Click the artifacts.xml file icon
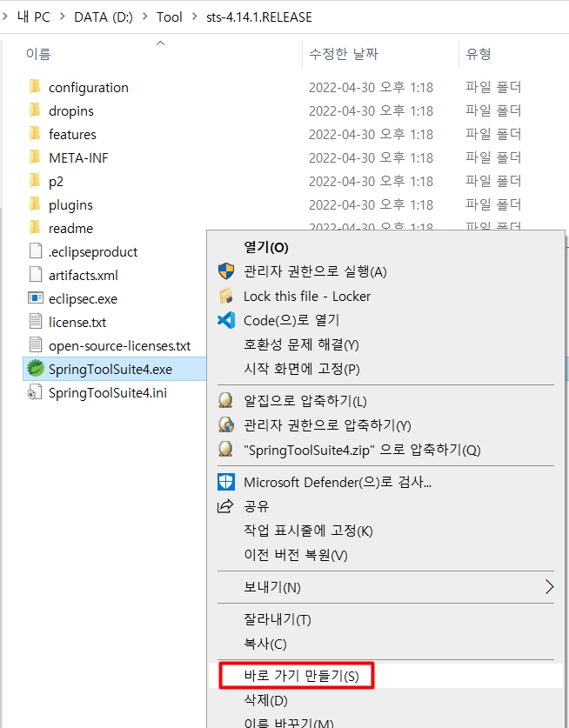Screen dimensions: 569x728 pos(36,274)
